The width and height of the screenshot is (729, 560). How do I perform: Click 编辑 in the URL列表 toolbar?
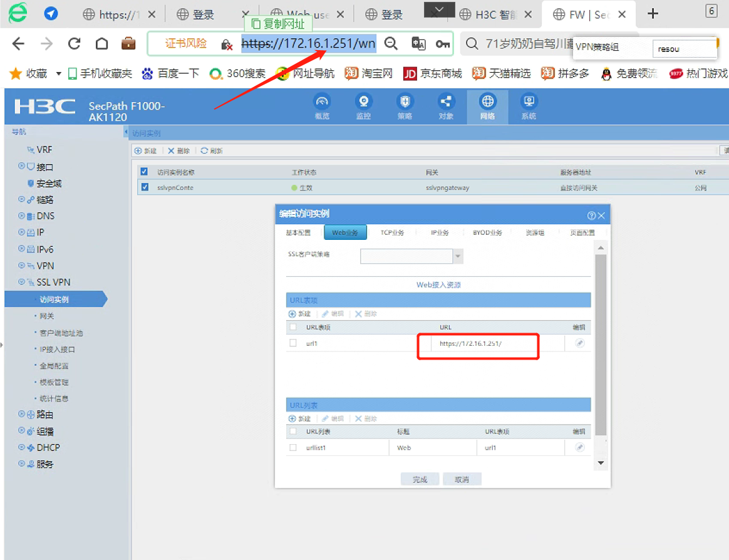333,418
